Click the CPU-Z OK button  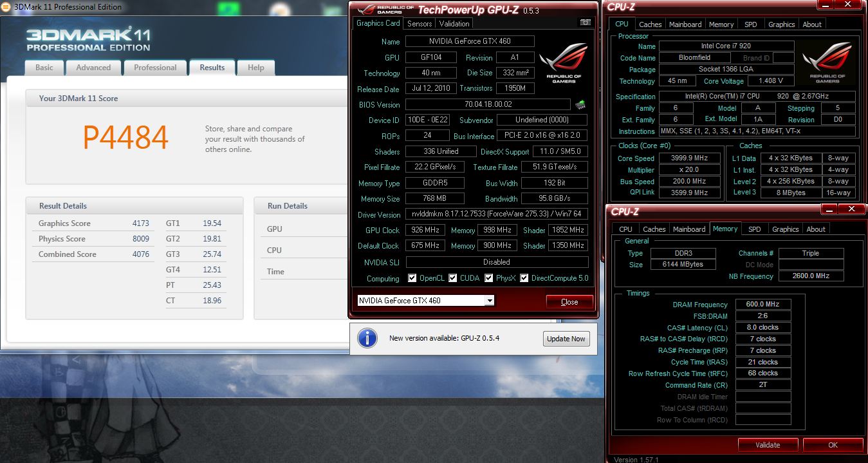pos(833,444)
